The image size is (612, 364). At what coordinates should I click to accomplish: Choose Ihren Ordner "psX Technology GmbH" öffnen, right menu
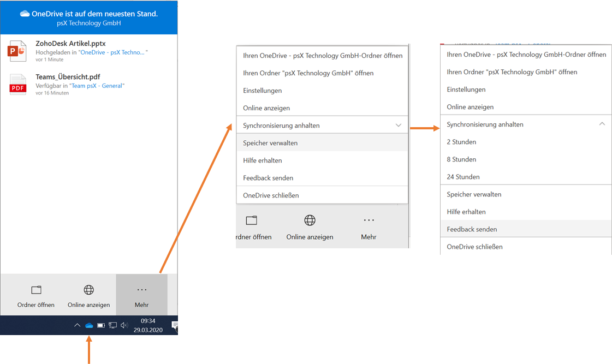pyautogui.click(x=526, y=72)
